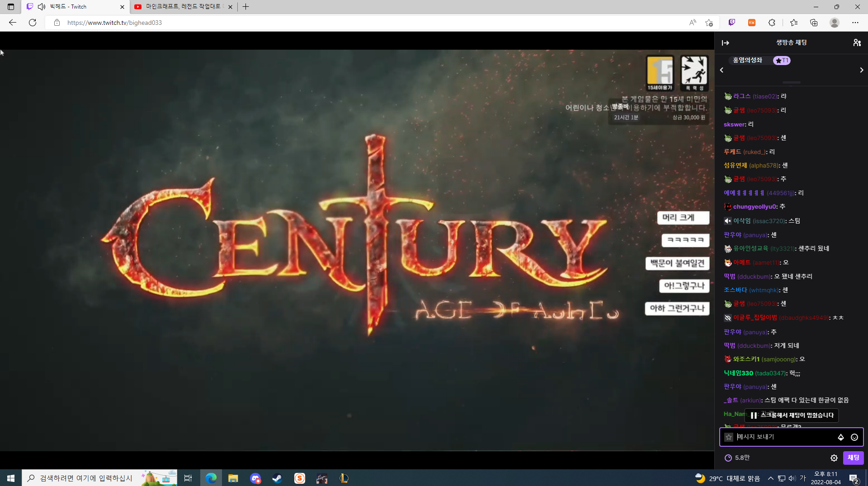868x486 pixels.
Task: Show previous pinned chat item arrow
Action: 722,70
